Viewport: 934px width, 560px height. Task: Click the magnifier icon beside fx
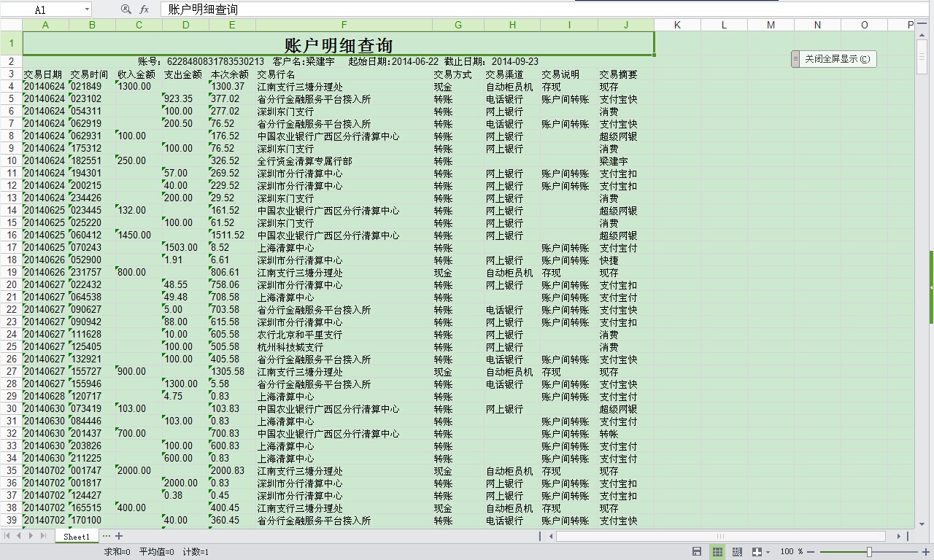click(x=126, y=9)
